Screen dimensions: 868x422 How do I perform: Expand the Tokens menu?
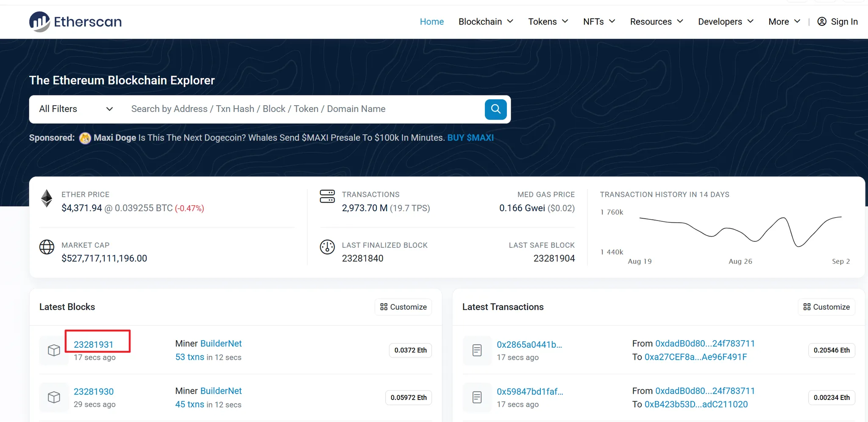coord(548,22)
